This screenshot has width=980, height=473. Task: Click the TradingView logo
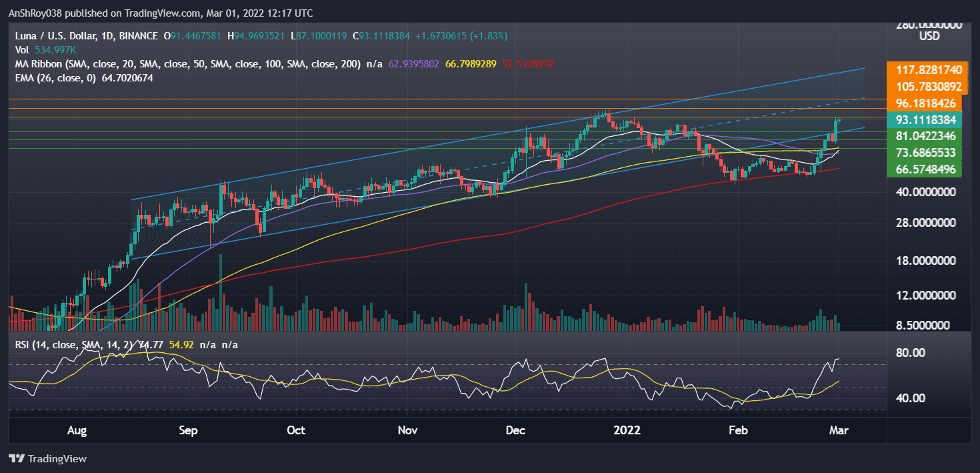click(47, 458)
